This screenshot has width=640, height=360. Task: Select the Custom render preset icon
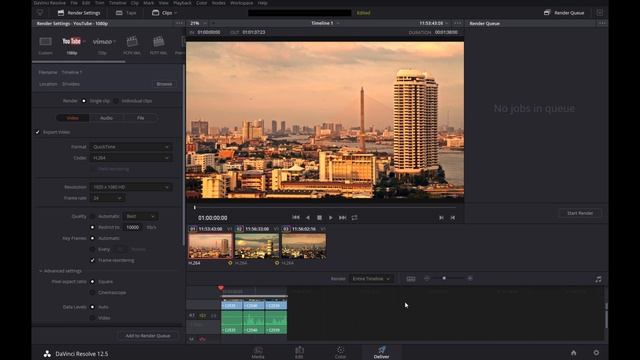[x=45, y=42]
